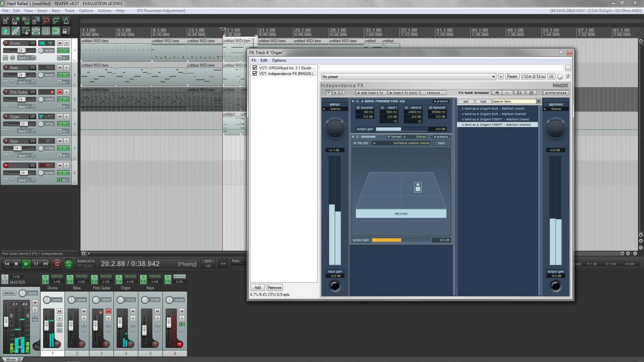Open the No preset dropdown

coord(409,77)
